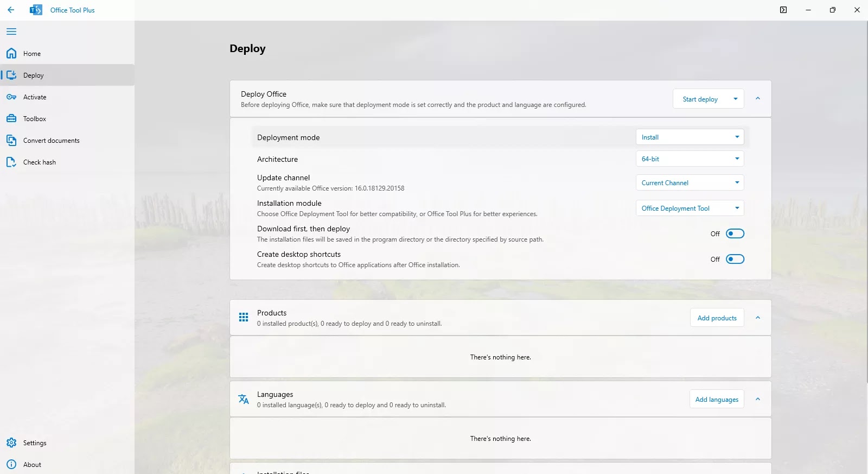Open the Architecture 64-bit dropdown
The height and width of the screenshot is (474, 868).
690,159
